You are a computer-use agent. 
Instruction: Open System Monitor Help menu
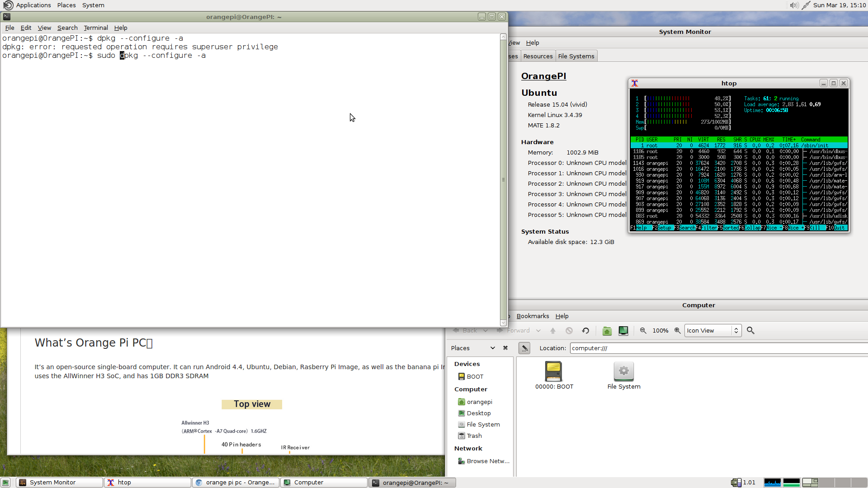click(x=533, y=42)
